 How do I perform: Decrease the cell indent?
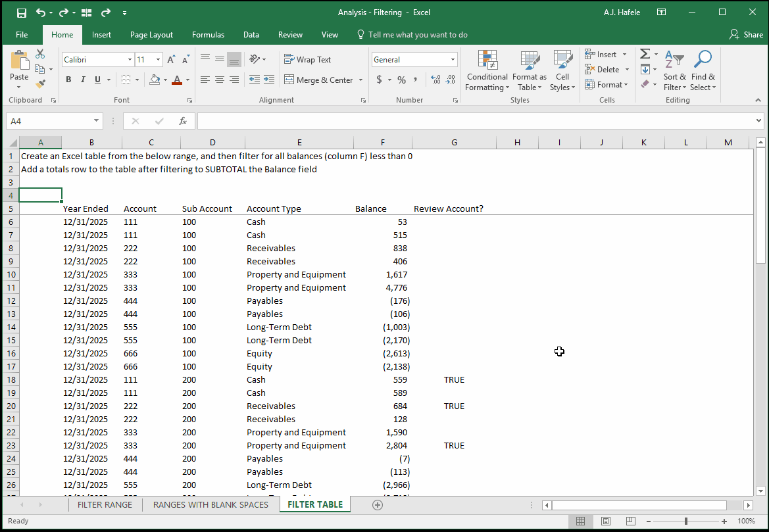click(x=255, y=80)
